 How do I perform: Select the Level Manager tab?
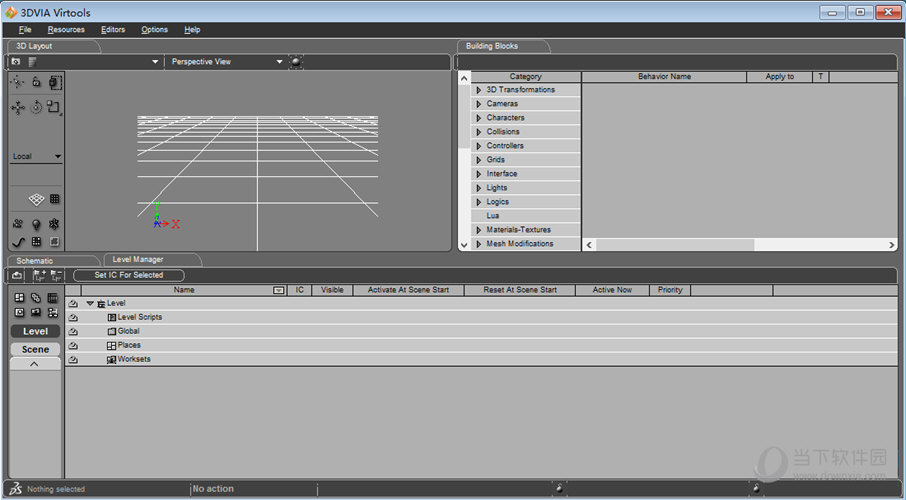138,260
